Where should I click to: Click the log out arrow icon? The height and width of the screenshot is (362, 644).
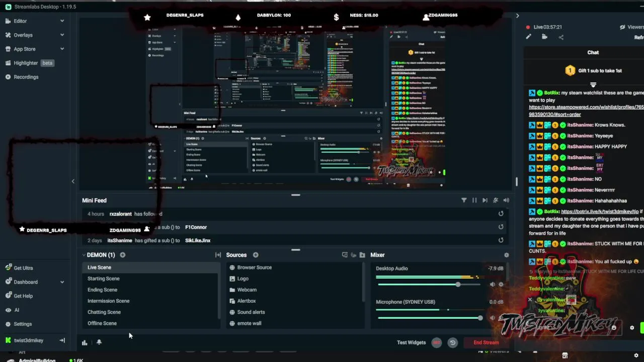(62, 340)
